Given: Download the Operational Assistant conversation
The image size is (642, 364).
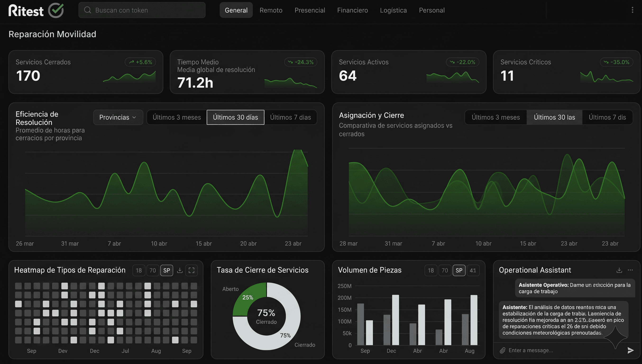Looking at the screenshot, I should (619, 270).
